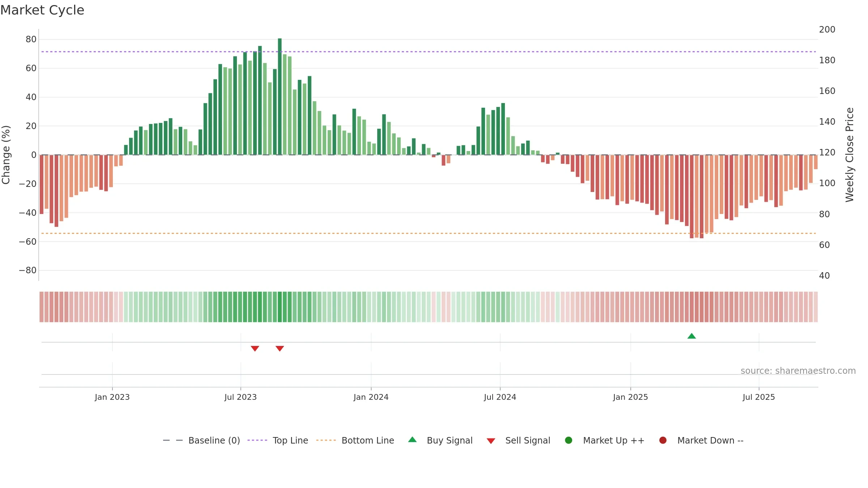Click the Jan 2023 axis label
The width and height of the screenshot is (868, 488).
click(x=112, y=397)
